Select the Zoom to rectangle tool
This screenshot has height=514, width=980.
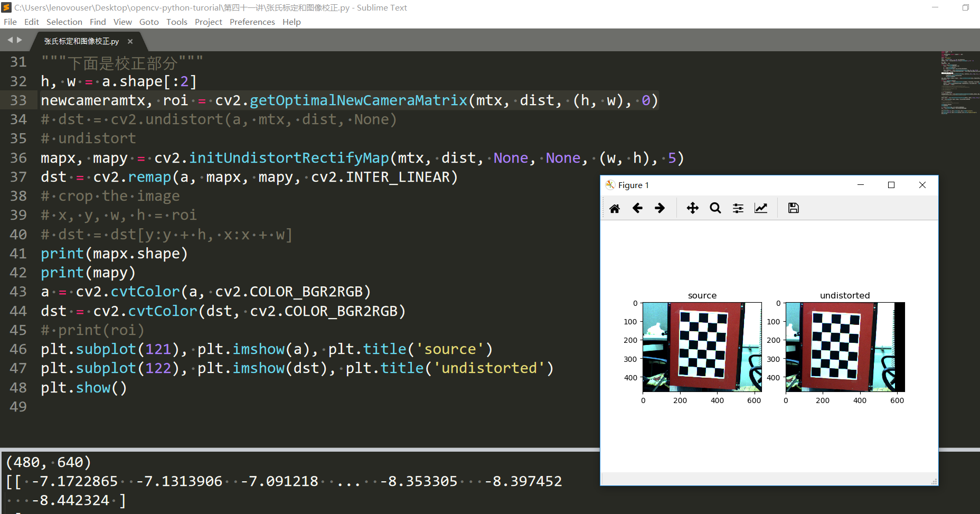tap(715, 208)
